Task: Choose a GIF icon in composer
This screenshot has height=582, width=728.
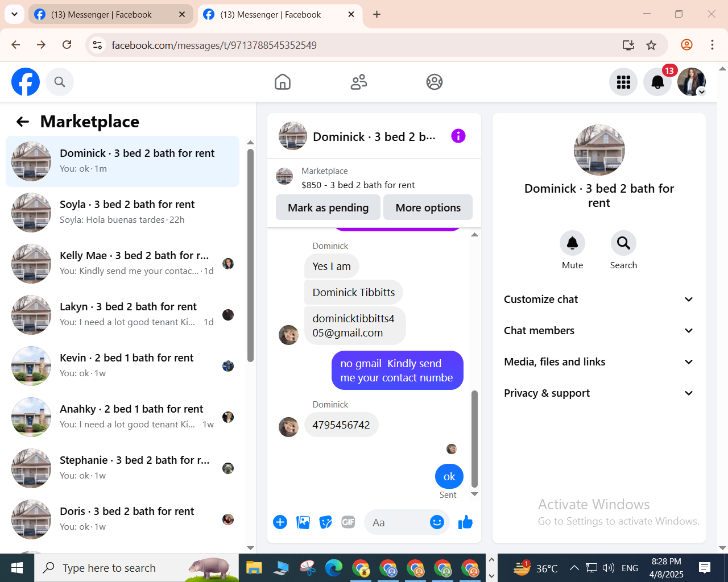Action: 348,522
